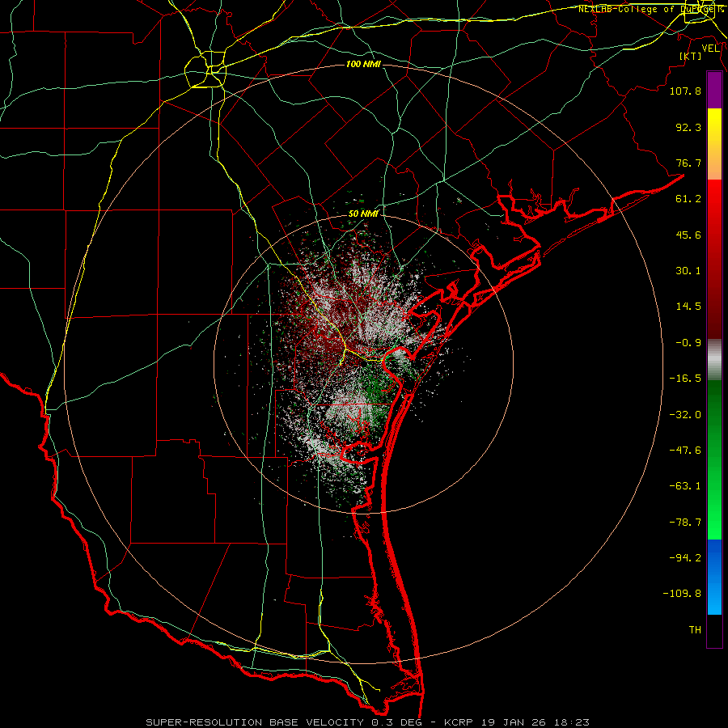
Task: Click the -16.5 velocity scale value
Action: 685,379
